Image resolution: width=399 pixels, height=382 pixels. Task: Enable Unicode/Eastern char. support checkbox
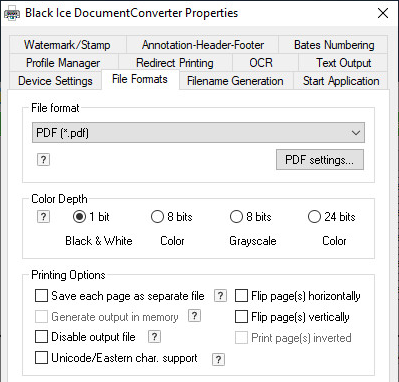point(41,358)
